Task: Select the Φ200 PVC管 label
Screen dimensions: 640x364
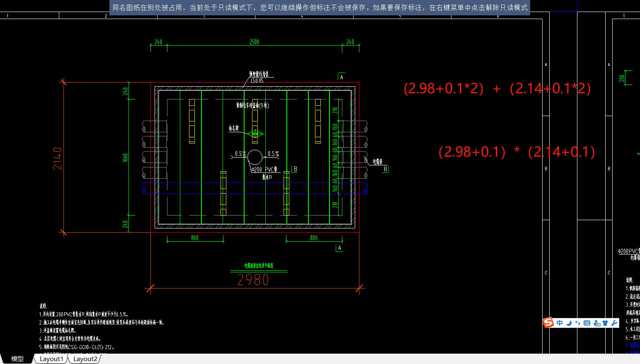Action: 264,170
